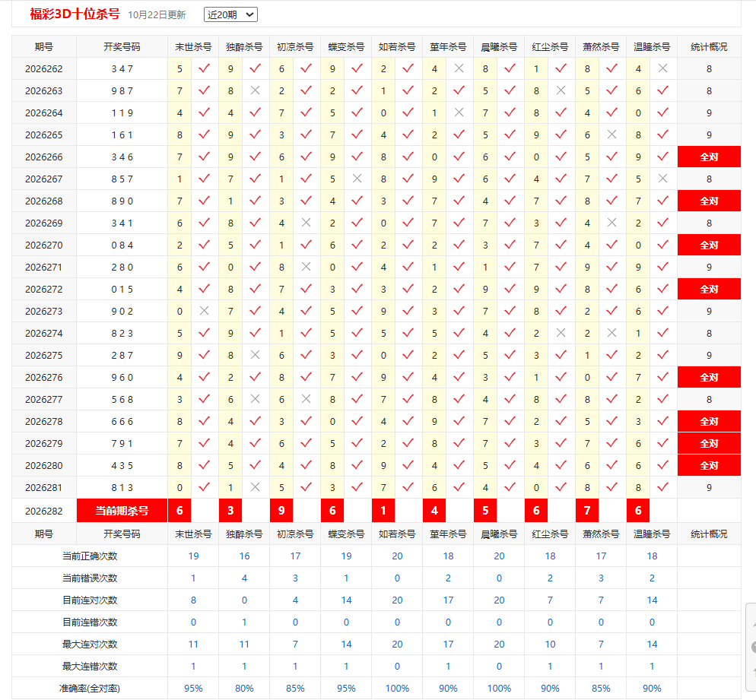This screenshot has width=756, height=700.
Task: Click the X mark for 堇年杀号 in row 2026262
Action: coord(459,68)
